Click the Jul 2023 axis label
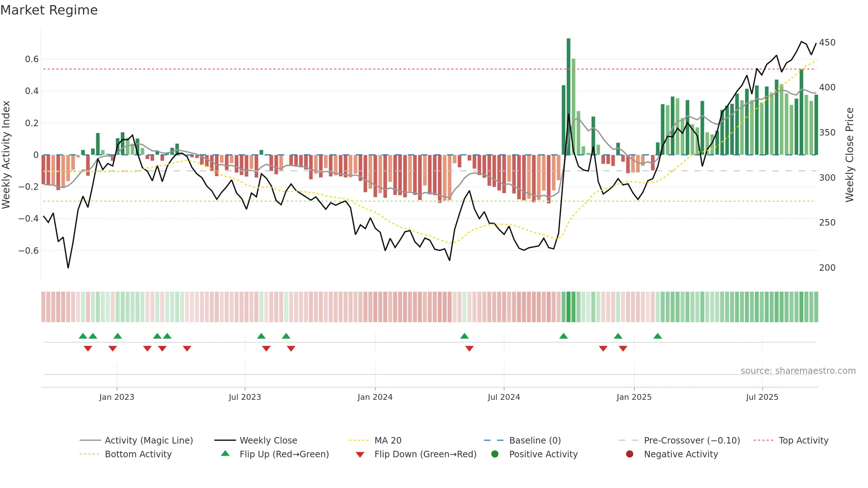Screen dimensions: 868x488 click(x=245, y=397)
